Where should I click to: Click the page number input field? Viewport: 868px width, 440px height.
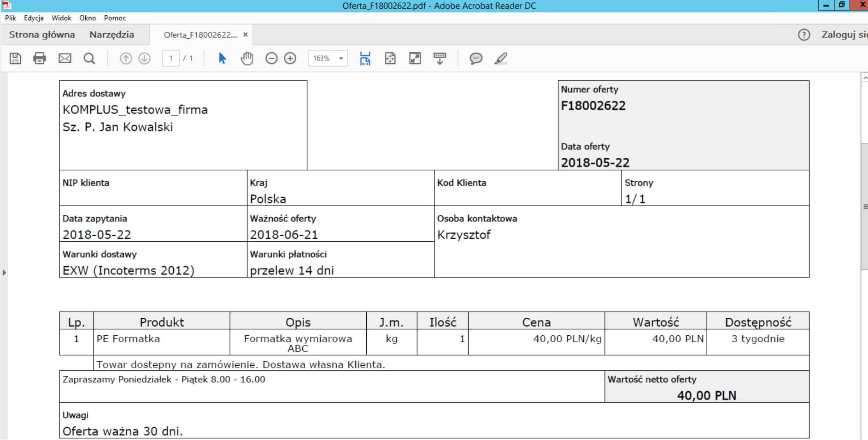tap(171, 59)
